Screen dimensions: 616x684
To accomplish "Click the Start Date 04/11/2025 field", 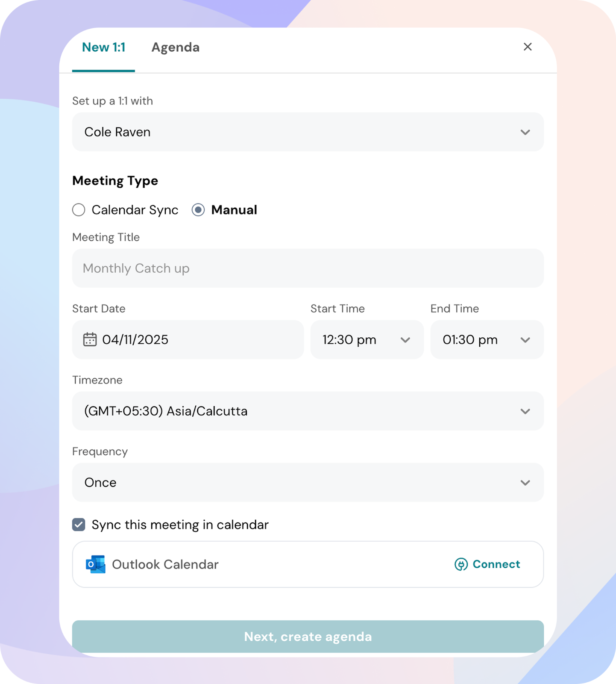I will pyautogui.click(x=188, y=340).
